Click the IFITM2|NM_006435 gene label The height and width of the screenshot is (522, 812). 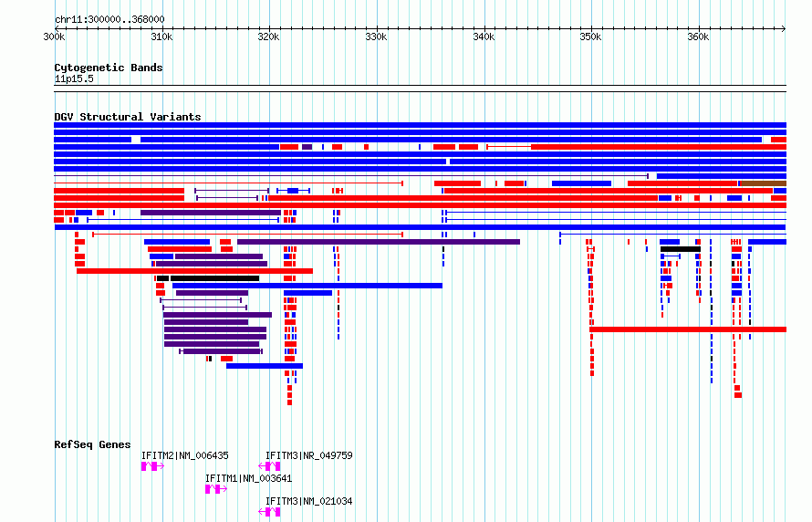click(185, 455)
